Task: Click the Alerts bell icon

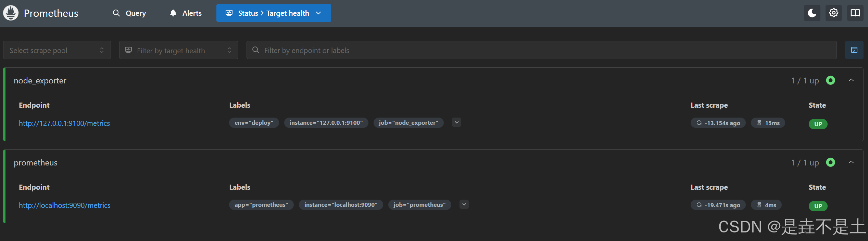Action: click(173, 13)
